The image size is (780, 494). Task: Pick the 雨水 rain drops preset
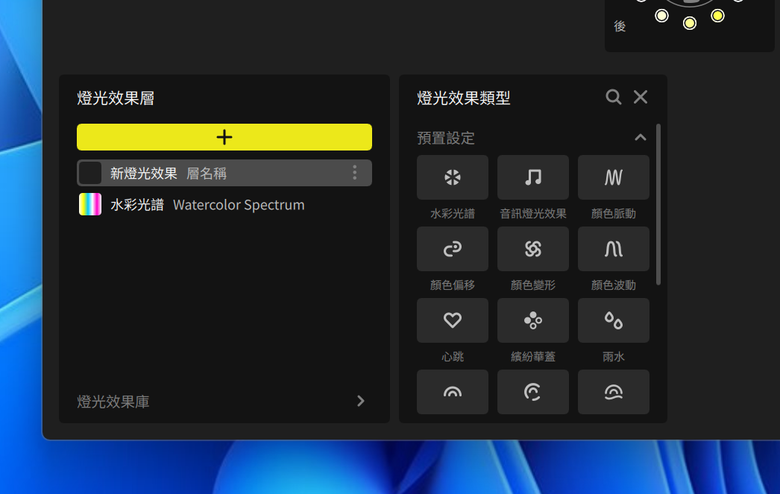[613, 320]
